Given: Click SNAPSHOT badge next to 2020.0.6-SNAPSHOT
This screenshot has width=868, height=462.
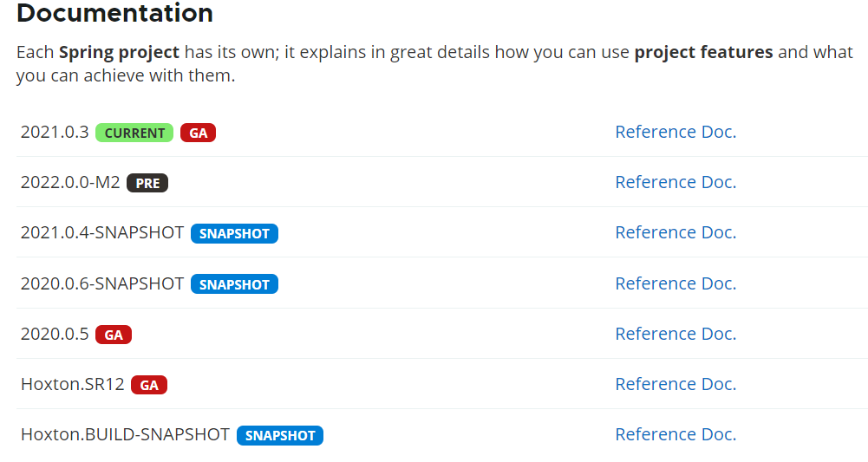Looking at the screenshot, I should click(235, 284).
